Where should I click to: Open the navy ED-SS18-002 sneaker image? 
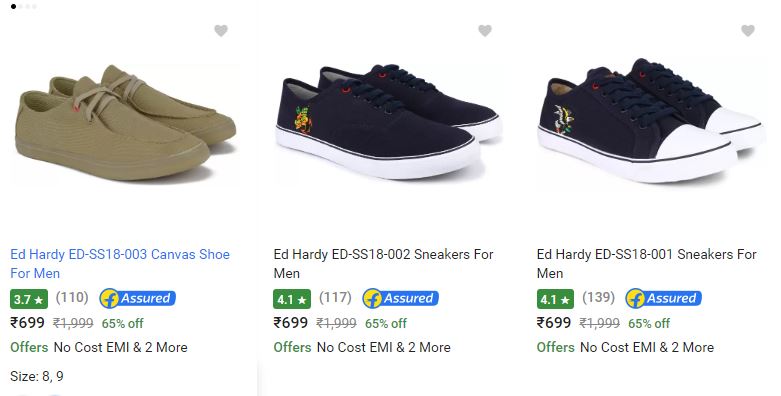pyautogui.click(x=388, y=121)
